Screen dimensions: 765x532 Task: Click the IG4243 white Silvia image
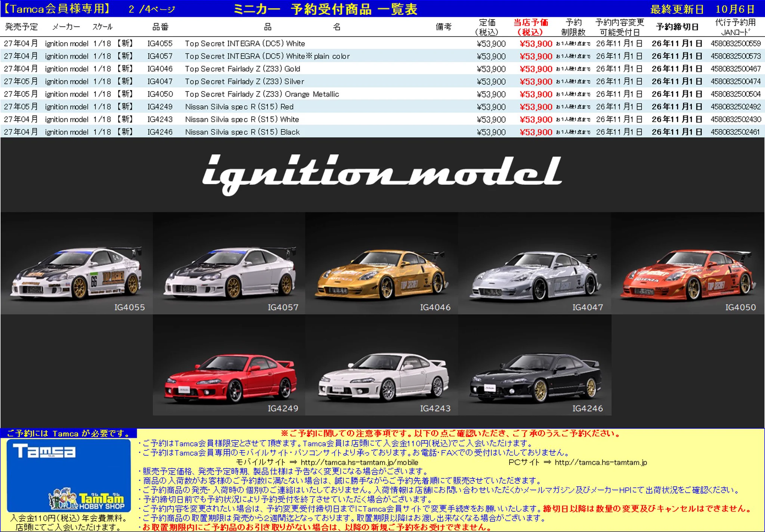382,365
